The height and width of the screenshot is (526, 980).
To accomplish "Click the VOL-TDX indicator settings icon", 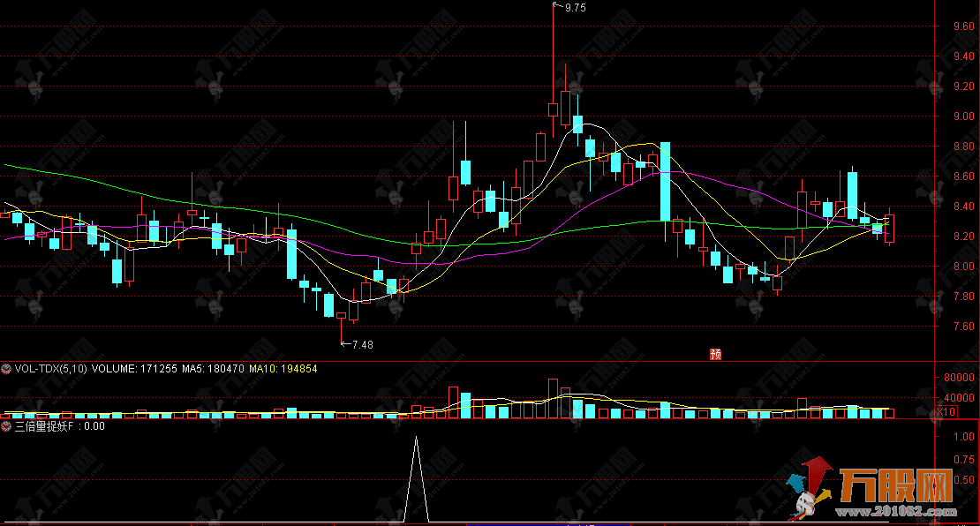I will (x=6, y=369).
